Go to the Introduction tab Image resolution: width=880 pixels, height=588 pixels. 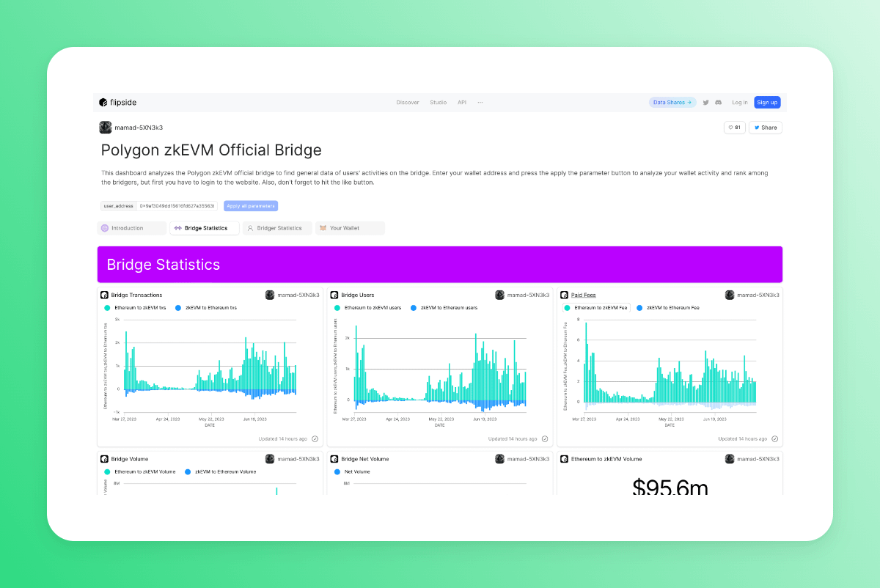click(132, 228)
